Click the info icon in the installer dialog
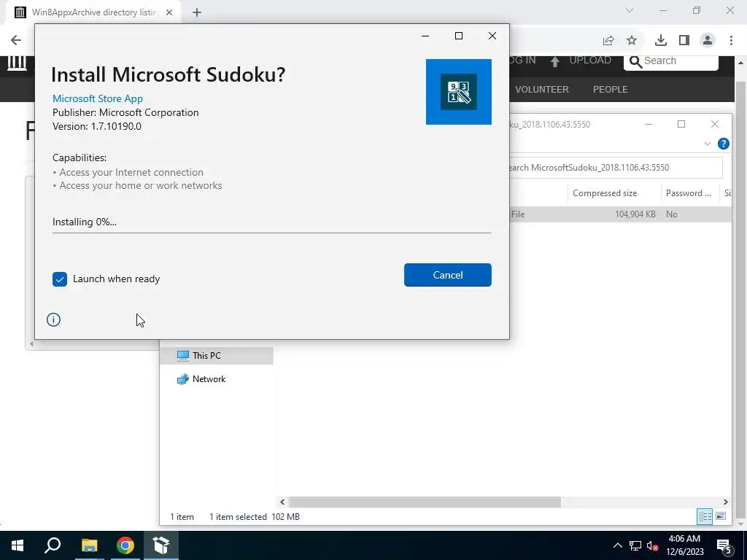 click(53, 319)
